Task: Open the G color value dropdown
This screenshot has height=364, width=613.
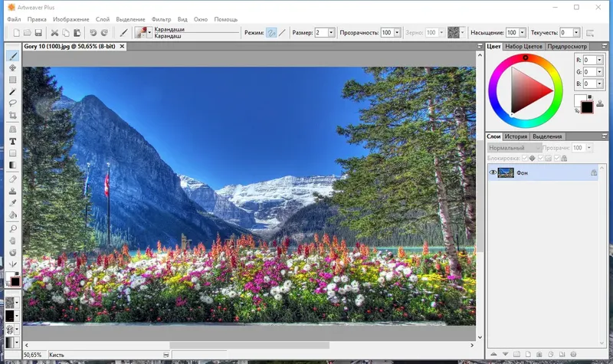Action: [599, 72]
